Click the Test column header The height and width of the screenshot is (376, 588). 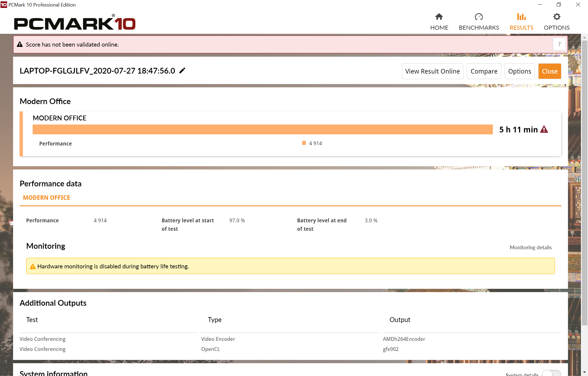click(32, 320)
